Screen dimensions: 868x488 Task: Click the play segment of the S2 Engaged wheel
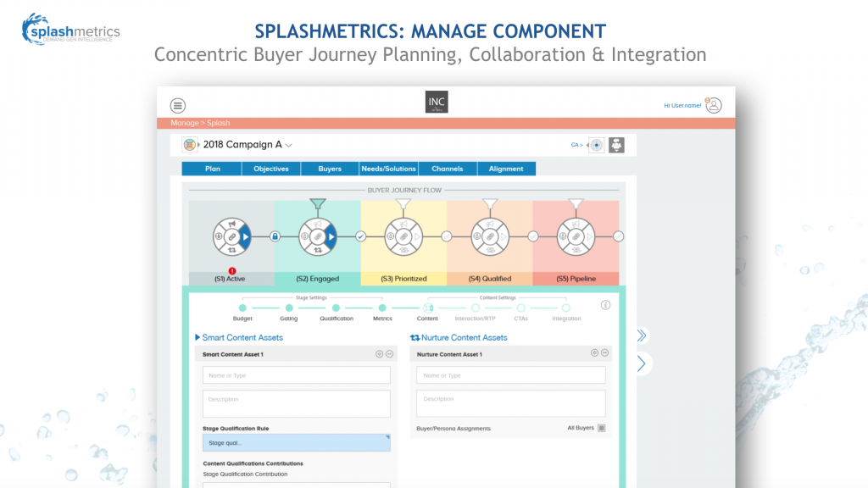(x=331, y=237)
